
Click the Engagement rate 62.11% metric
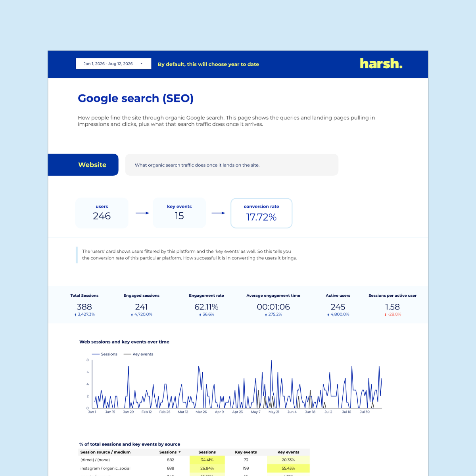coord(206,305)
